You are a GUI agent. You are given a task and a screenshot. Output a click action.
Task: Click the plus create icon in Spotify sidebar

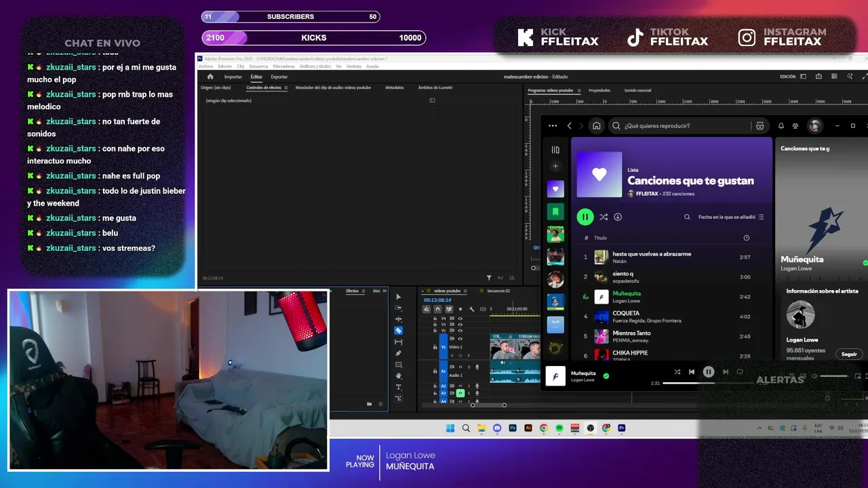555,166
